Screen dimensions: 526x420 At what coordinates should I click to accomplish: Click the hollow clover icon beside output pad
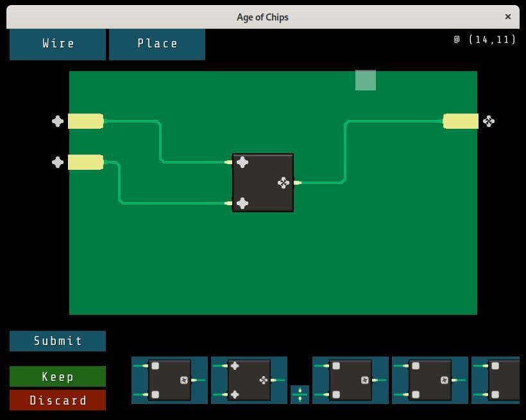tap(489, 121)
